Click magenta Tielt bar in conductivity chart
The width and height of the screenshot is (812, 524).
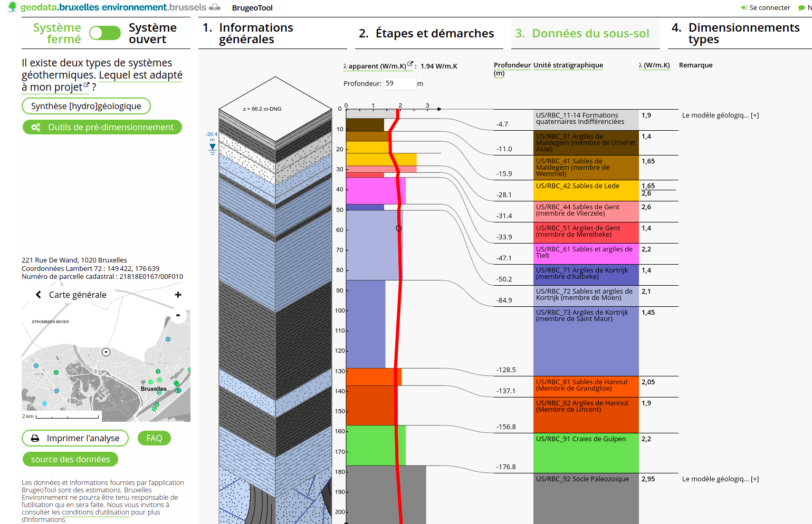click(x=376, y=191)
